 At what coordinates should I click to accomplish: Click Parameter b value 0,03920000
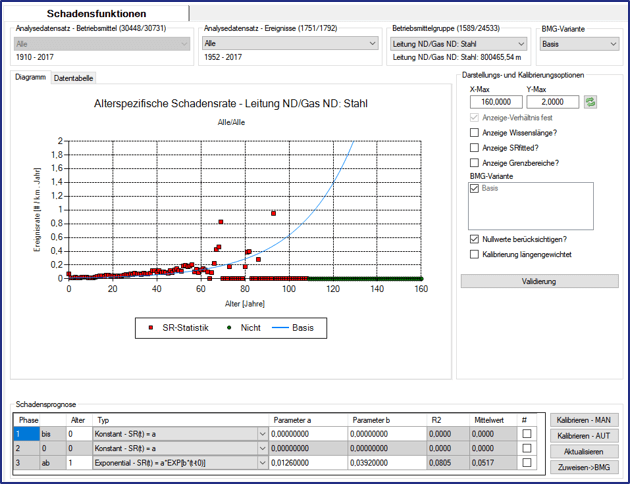click(387, 463)
